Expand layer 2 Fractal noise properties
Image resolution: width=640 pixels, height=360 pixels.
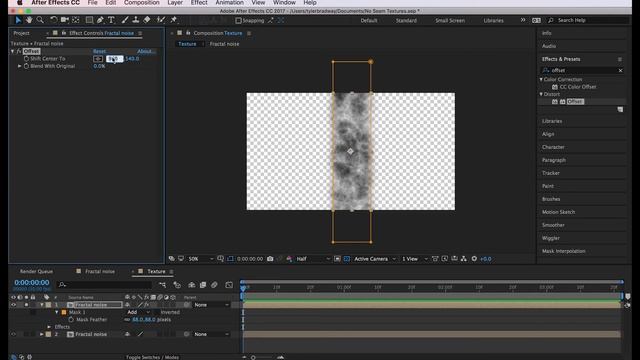coord(42,334)
